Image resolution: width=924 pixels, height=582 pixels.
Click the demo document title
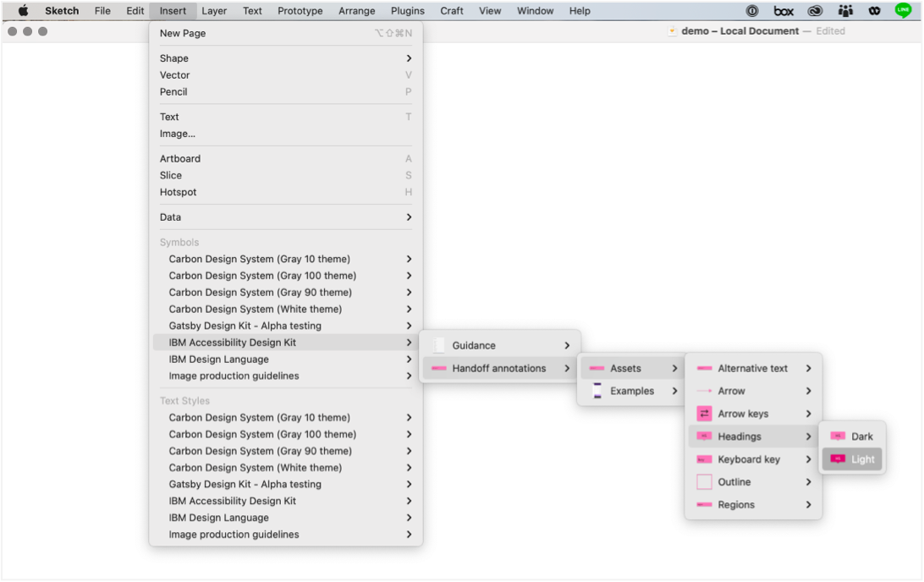coord(740,31)
